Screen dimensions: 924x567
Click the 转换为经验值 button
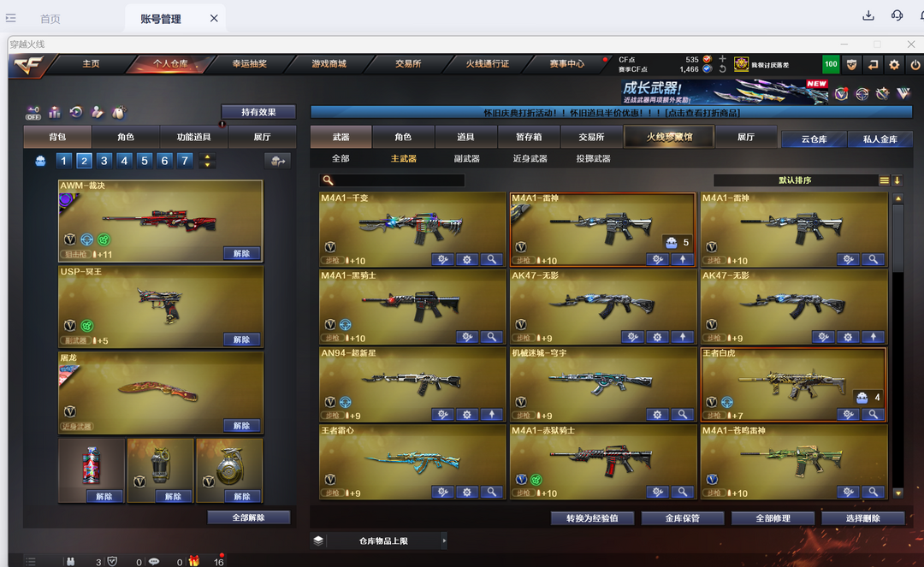[x=592, y=518]
